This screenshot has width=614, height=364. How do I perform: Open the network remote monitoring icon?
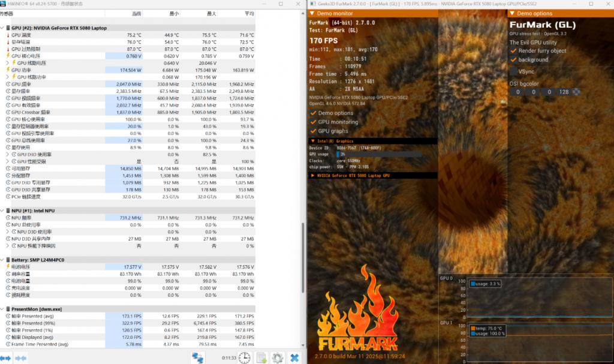pos(197,358)
